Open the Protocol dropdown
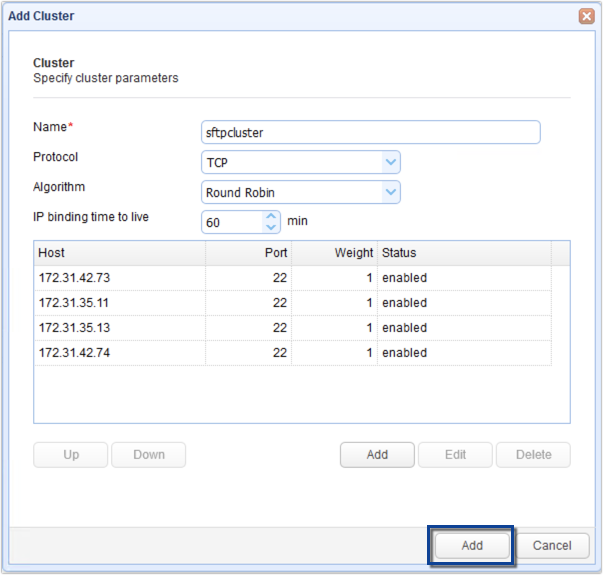Image resolution: width=603 pixels, height=575 pixels. click(390, 162)
